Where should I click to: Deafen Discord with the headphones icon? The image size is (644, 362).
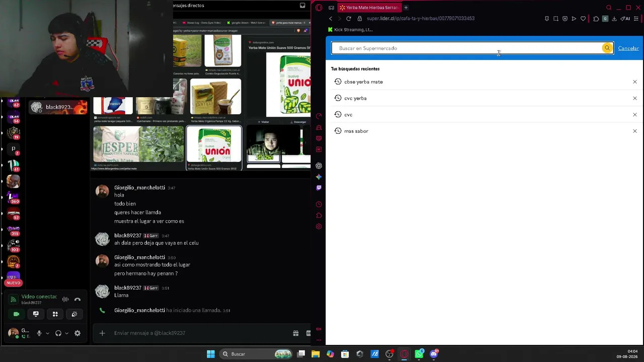pos(58,333)
